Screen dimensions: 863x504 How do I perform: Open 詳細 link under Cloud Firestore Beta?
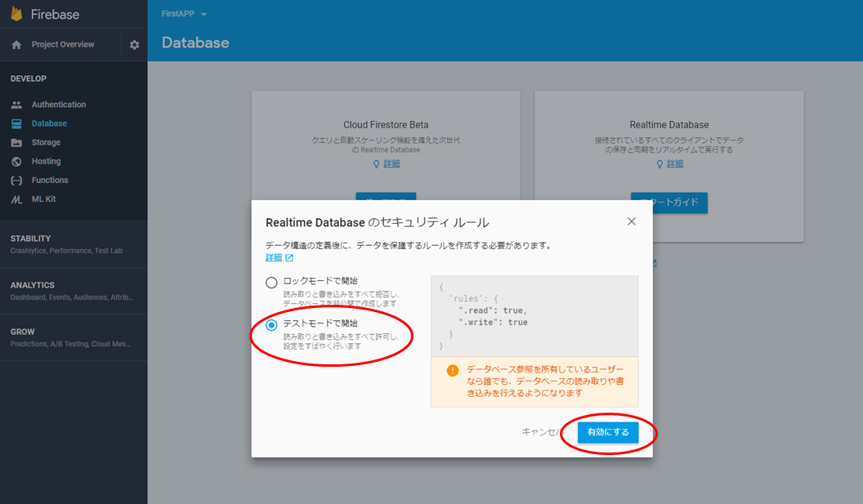point(391,164)
